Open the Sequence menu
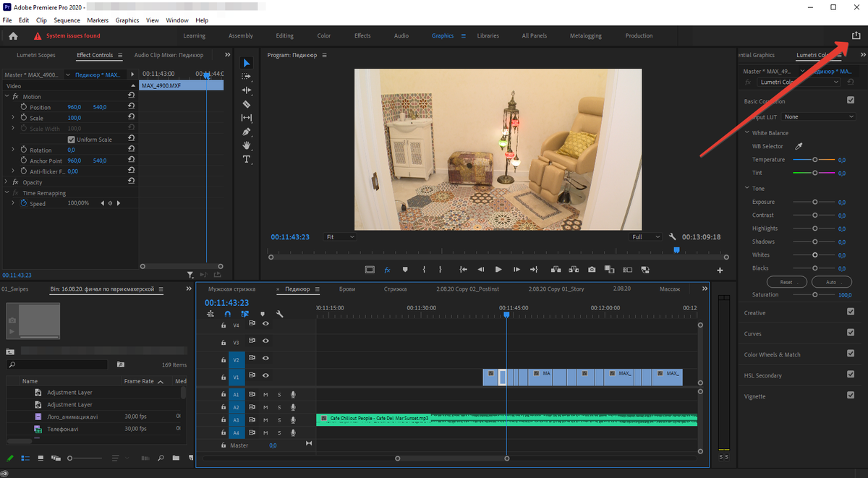The width and height of the screenshot is (868, 478). click(67, 20)
